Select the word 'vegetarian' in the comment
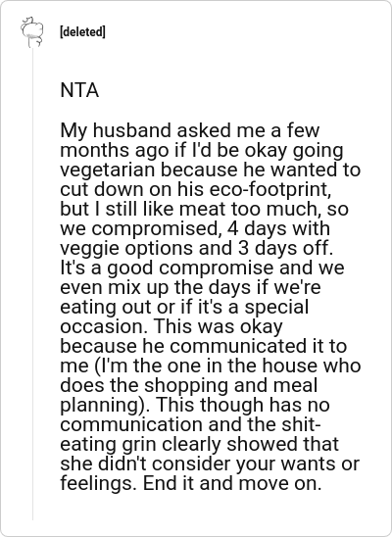The image size is (392, 537). pyautogui.click(x=108, y=170)
